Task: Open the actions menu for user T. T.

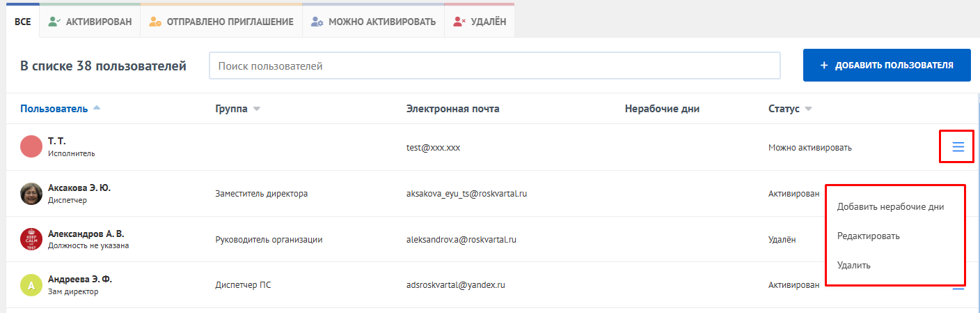Action: (958, 147)
